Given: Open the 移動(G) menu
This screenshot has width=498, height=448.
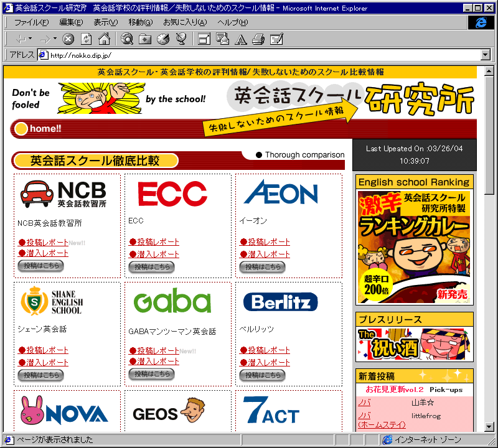Looking at the screenshot, I should coord(141,22).
